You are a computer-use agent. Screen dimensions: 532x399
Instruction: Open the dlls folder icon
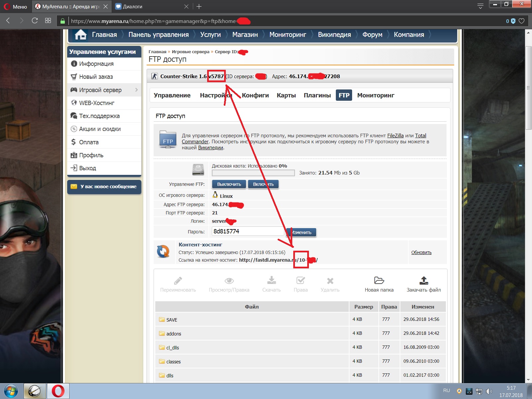(x=162, y=375)
